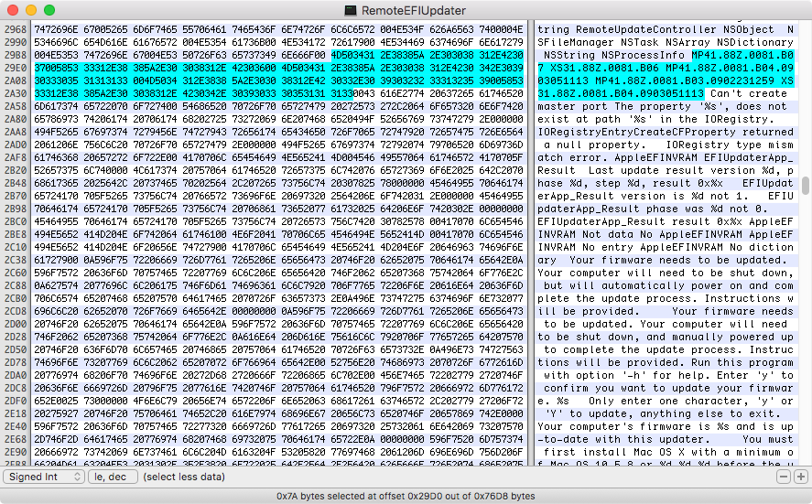This screenshot has width=812, height=504.
Task: Click line offset 2B20
Action: (x=16, y=170)
